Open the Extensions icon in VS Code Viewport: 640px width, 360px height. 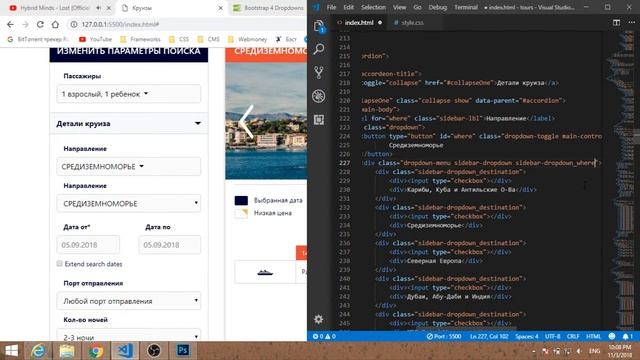click(319, 120)
